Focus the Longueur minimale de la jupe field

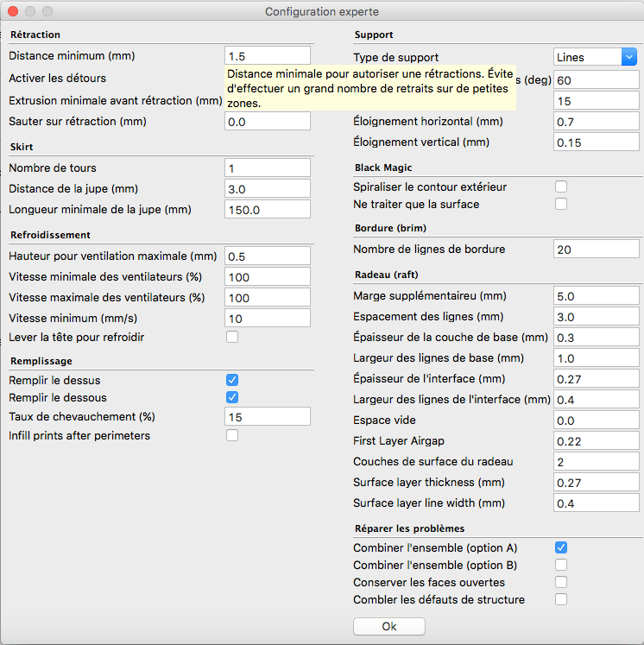pyautogui.click(x=268, y=210)
